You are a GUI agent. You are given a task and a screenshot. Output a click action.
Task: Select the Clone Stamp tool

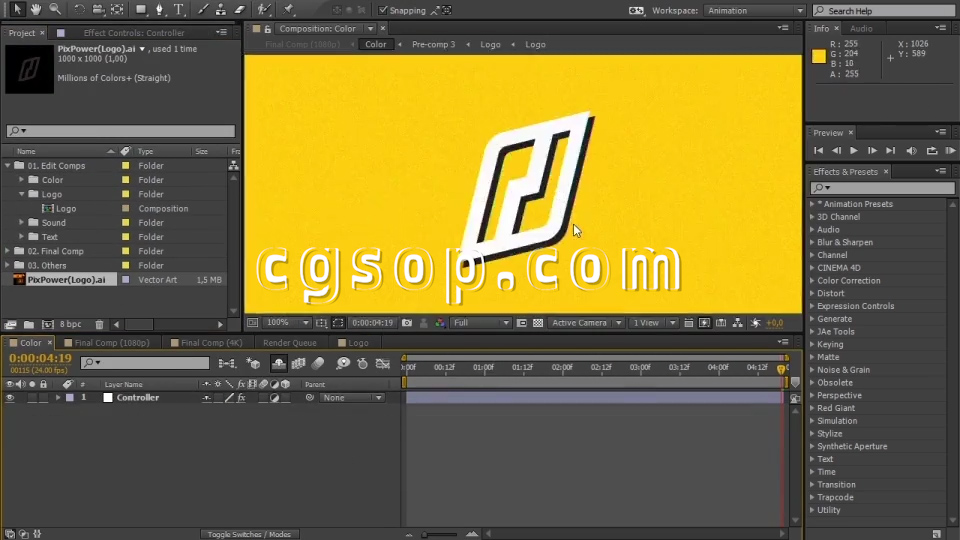(x=221, y=10)
